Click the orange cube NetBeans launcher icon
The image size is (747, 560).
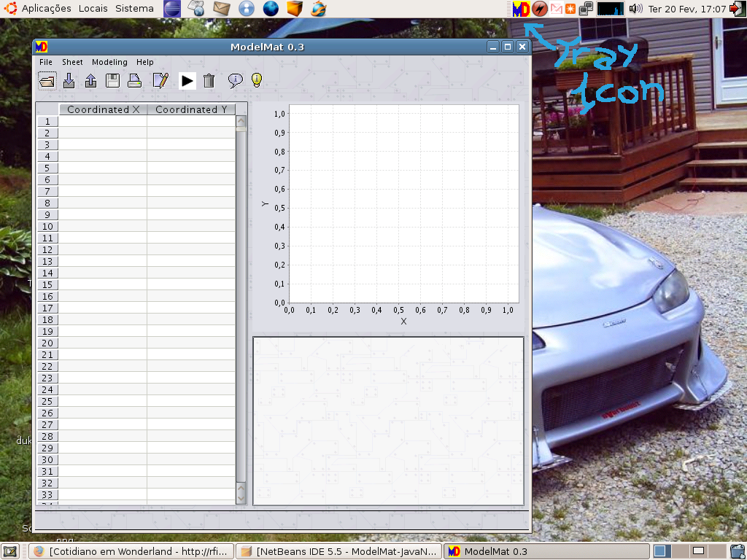(x=295, y=9)
